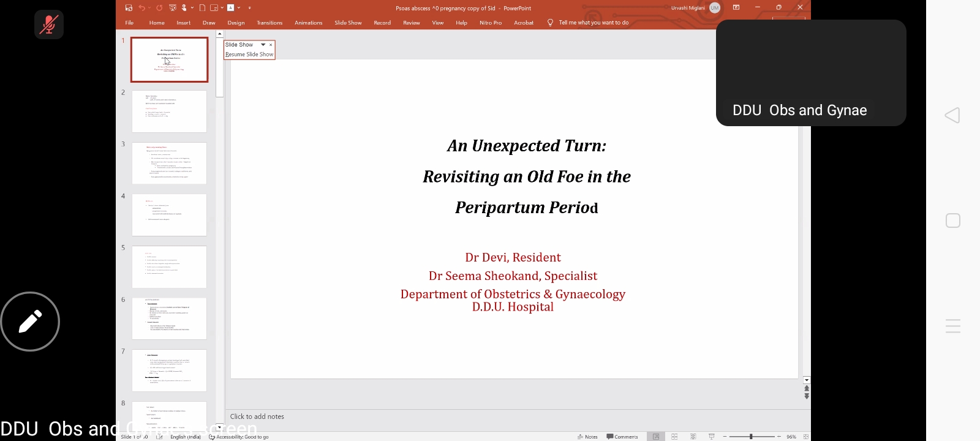The height and width of the screenshot is (441, 980).
Task: Select slide 3 thumbnail
Action: (169, 164)
